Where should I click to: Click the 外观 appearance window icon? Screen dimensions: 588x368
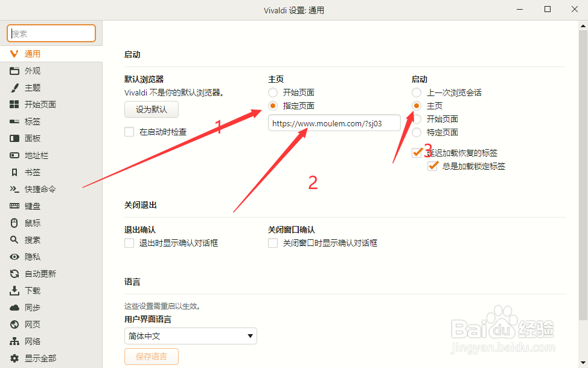[14, 71]
